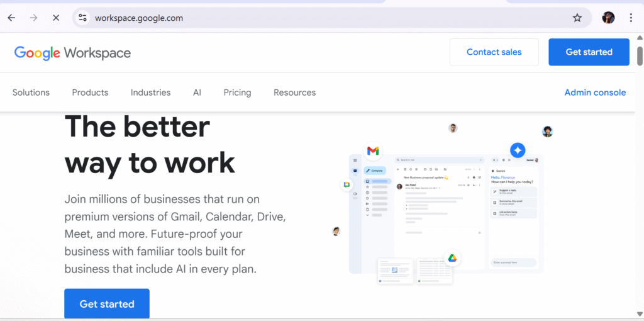Image resolution: width=644 pixels, height=321 pixels.
Task: Click the Google Chat icon in illustration
Action: tap(347, 185)
